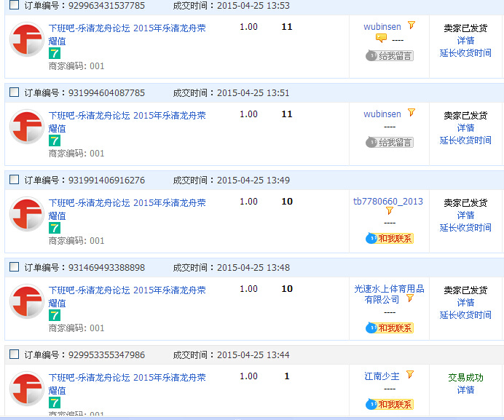
Task: Click flag icon beside wubinsen, order 929963431537785
Action: [412, 25]
